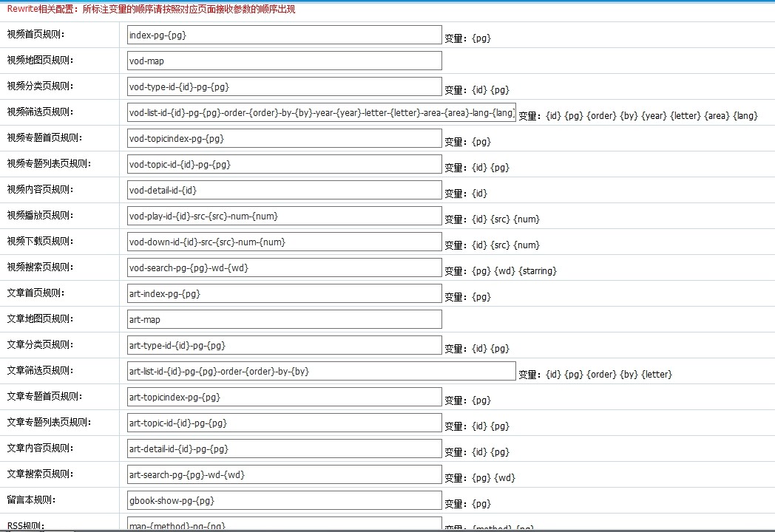Image resolution: width=775 pixels, height=532 pixels.
Task: Edit the 留言本规则 gbook-show field
Action: click(284, 500)
